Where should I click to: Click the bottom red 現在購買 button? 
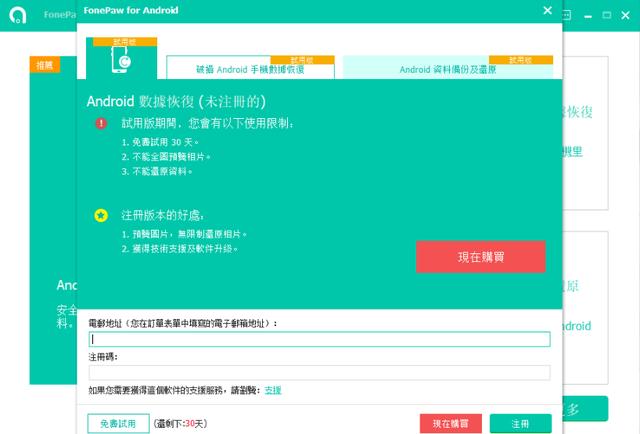point(451,423)
